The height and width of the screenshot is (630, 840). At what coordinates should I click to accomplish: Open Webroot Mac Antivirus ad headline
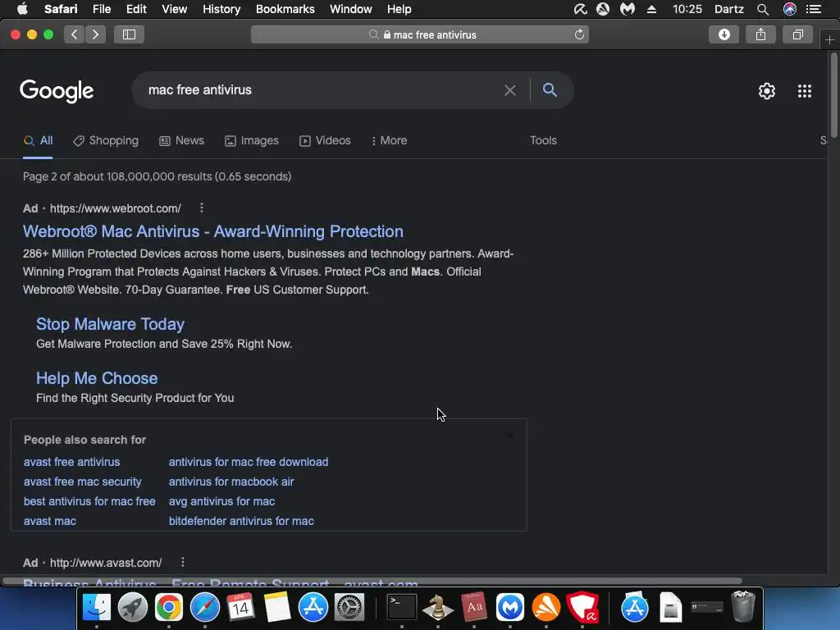[212, 231]
